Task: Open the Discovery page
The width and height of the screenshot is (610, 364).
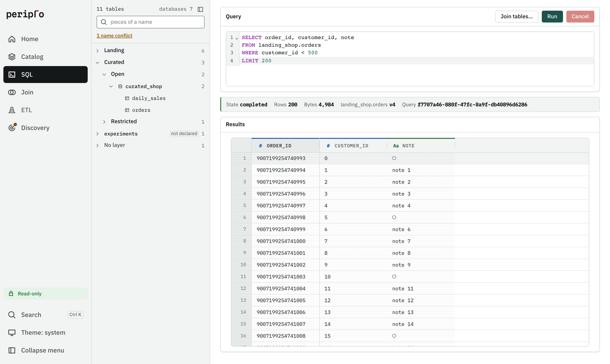Action: (x=45, y=128)
